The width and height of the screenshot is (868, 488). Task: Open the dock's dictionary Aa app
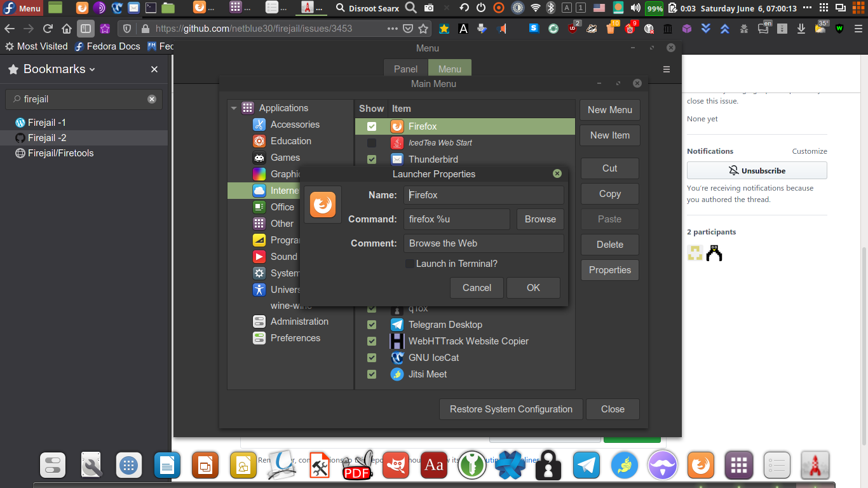pyautogui.click(x=433, y=466)
